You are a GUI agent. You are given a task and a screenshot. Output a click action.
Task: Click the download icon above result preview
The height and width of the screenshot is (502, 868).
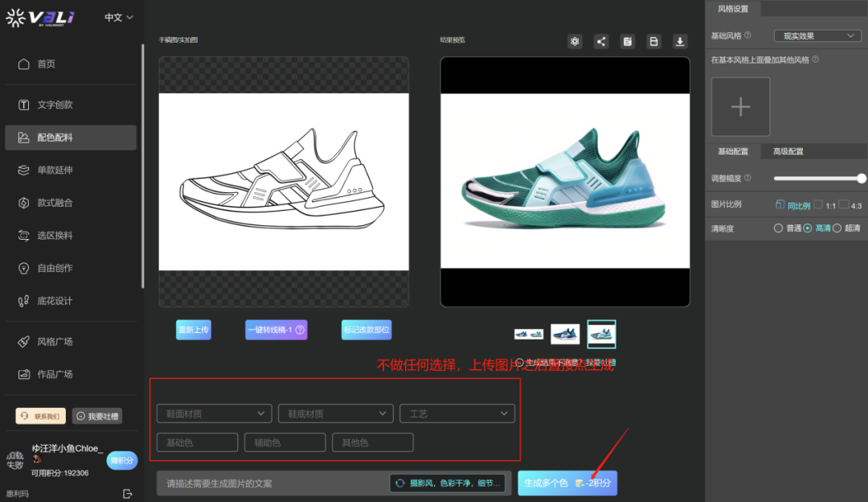680,42
